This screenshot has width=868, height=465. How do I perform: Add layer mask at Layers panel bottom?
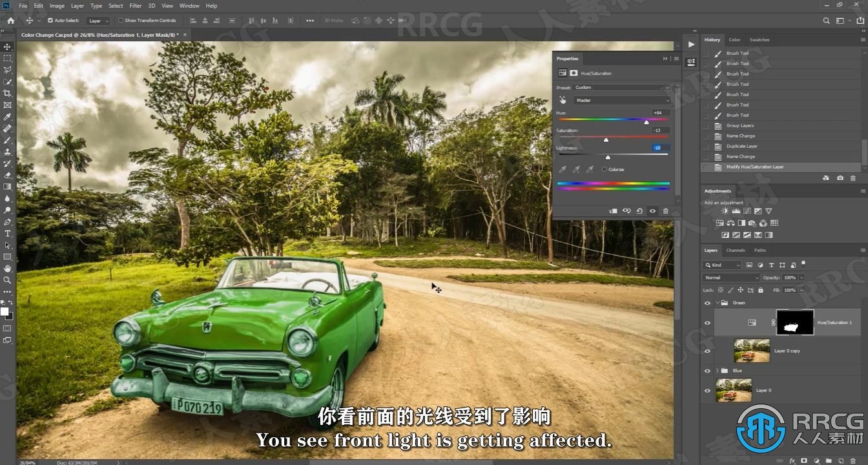805,460
